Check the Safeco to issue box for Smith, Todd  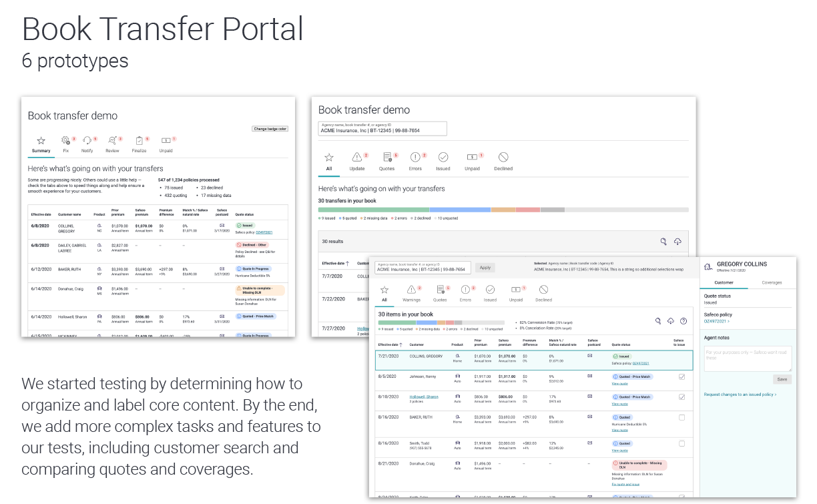click(x=682, y=443)
